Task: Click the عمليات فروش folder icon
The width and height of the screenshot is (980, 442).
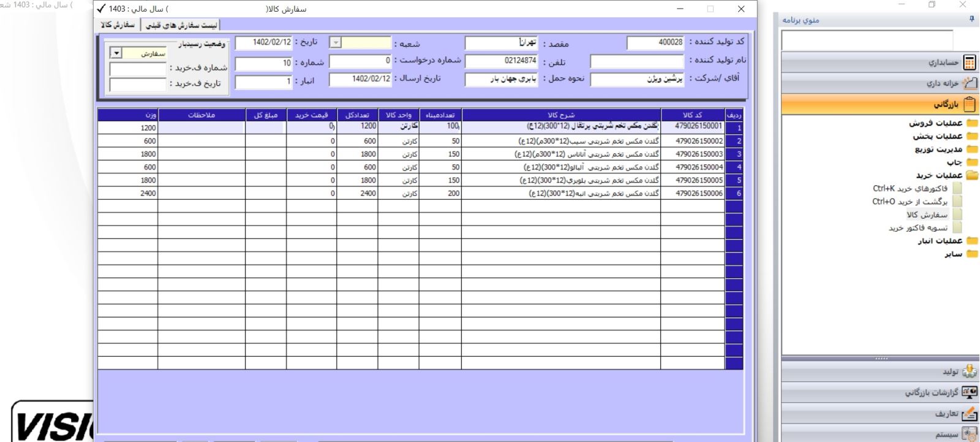Action: click(x=972, y=123)
